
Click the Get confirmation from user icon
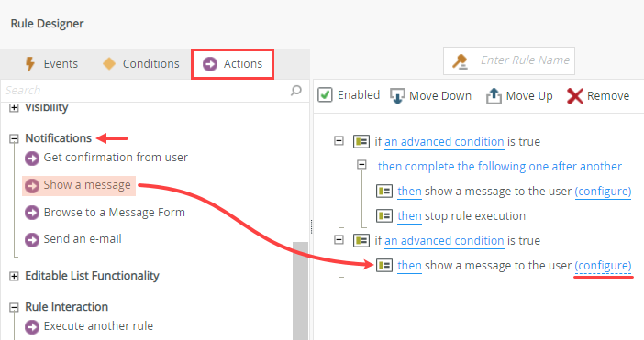32,158
